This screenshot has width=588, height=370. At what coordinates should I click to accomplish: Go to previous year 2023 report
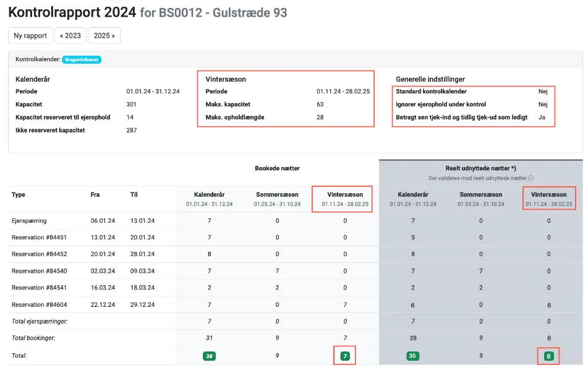(70, 35)
